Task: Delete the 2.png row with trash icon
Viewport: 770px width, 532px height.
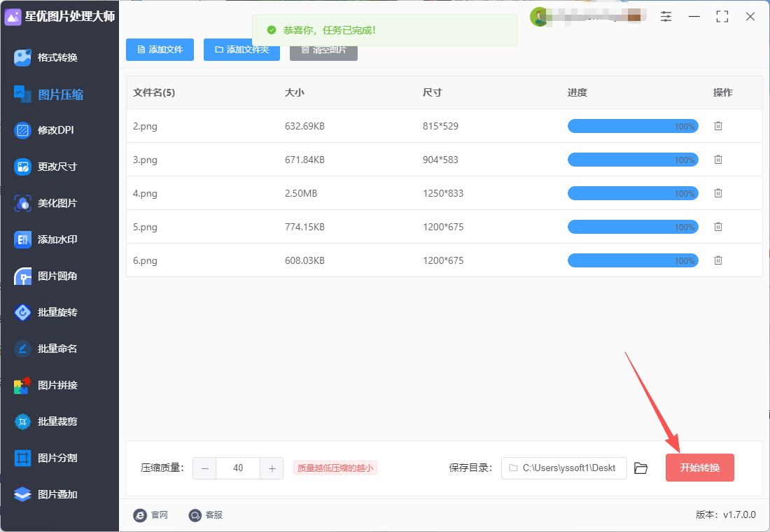Action: point(718,126)
